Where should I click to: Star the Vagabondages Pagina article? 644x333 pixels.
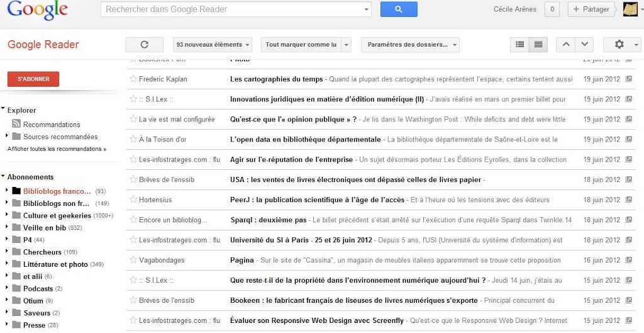[x=133, y=260]
